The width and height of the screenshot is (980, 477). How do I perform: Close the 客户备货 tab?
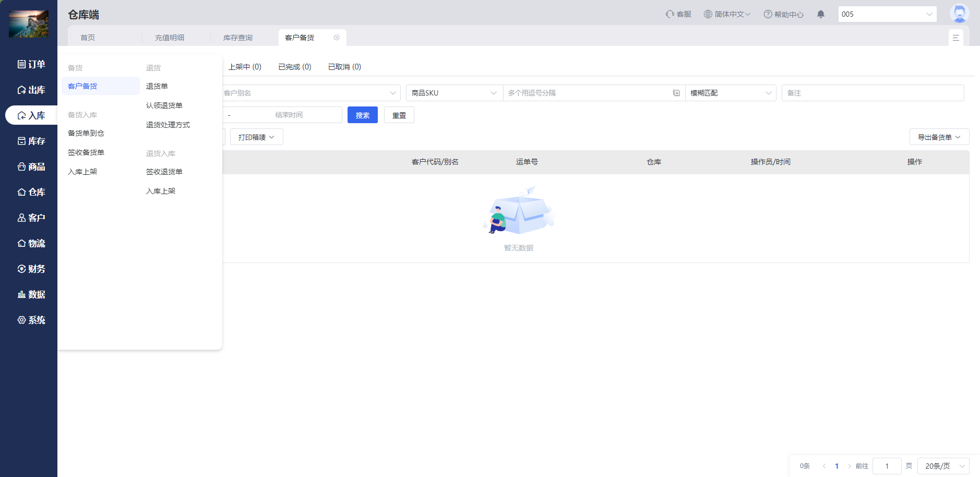point(337,38)
